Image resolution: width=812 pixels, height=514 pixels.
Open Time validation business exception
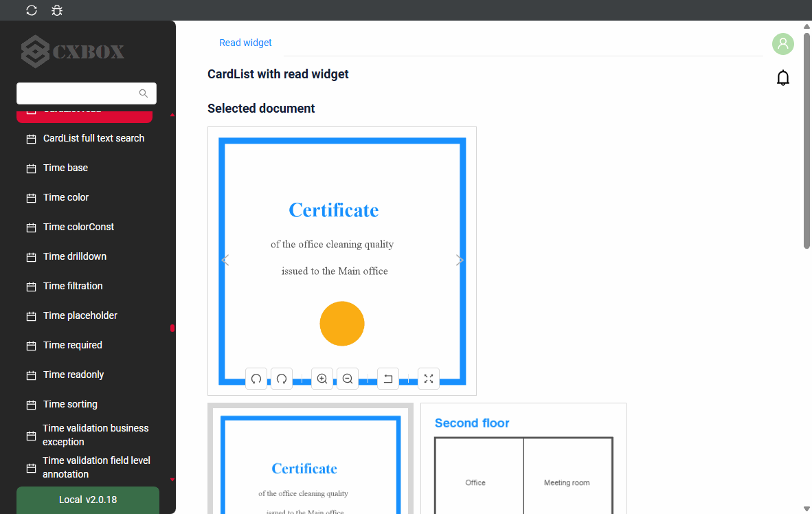86,435
